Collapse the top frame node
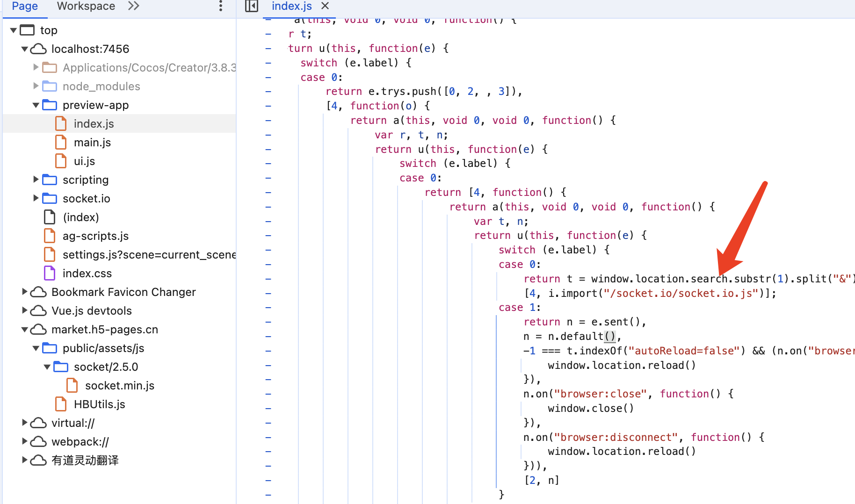This screenshot has height=504, width=855. pos(14,30)
